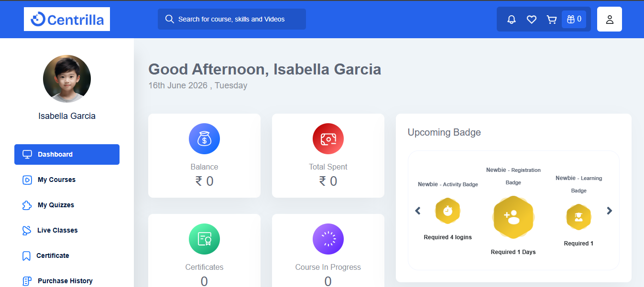Screen dimensions: 644x287
Task: Click the date '16th June 2026 , Tuesday'
Action: (x=198, y=85)
